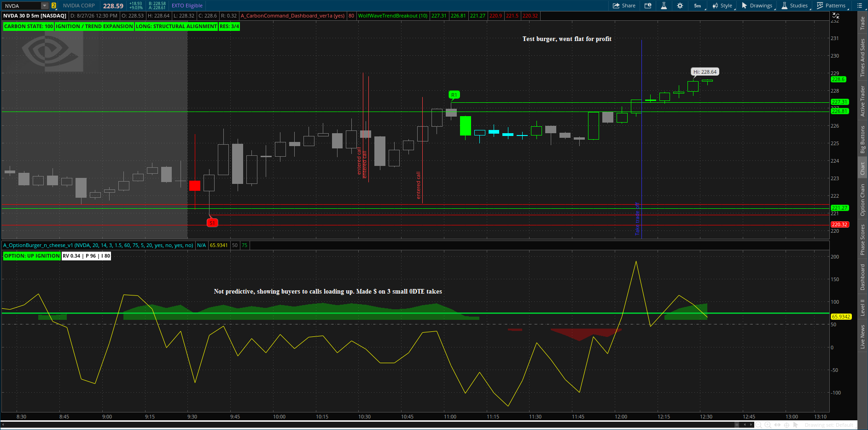Click the 227.31 green price axis label
Viewport: 868px width, 430px height.
tap(839, 102)
